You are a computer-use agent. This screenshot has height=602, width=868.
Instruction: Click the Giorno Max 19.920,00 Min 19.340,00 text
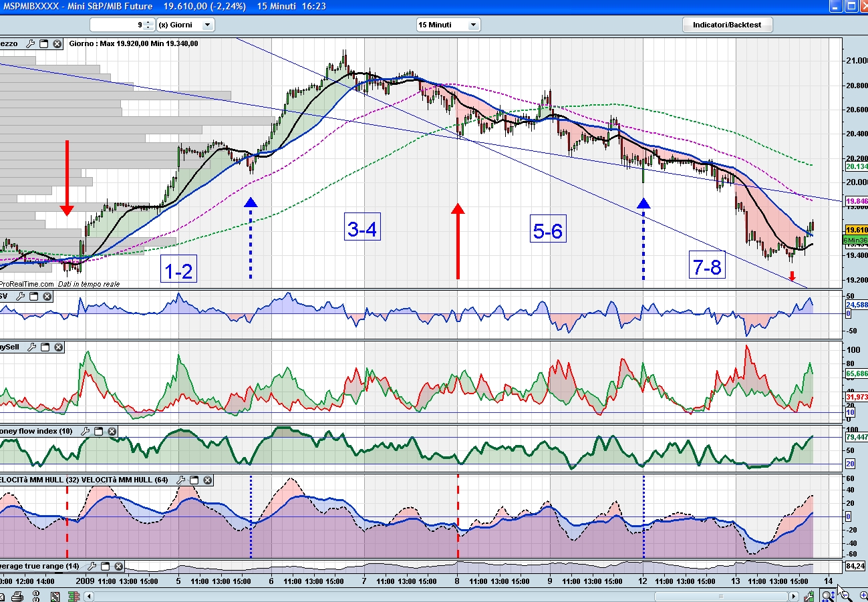point(134,43)
